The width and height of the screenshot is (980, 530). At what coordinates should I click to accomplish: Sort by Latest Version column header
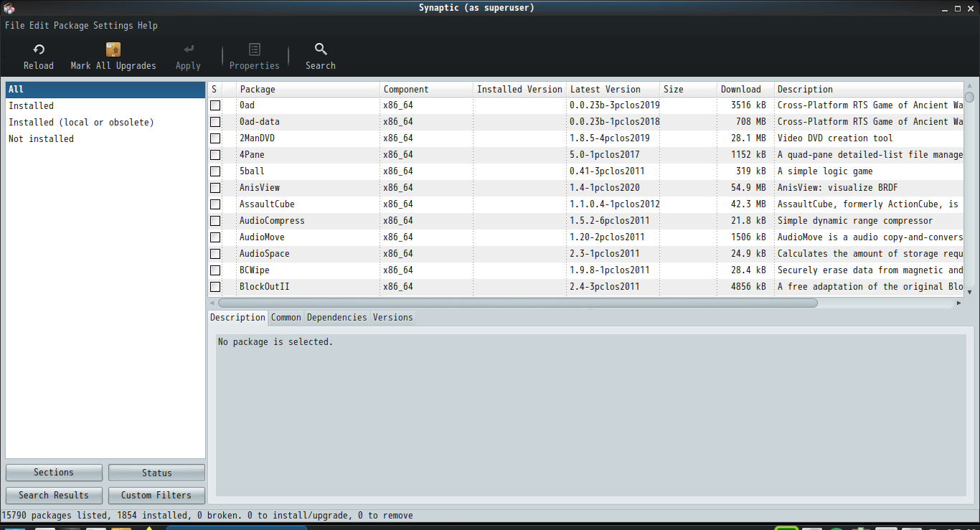(x=613, y=90)
